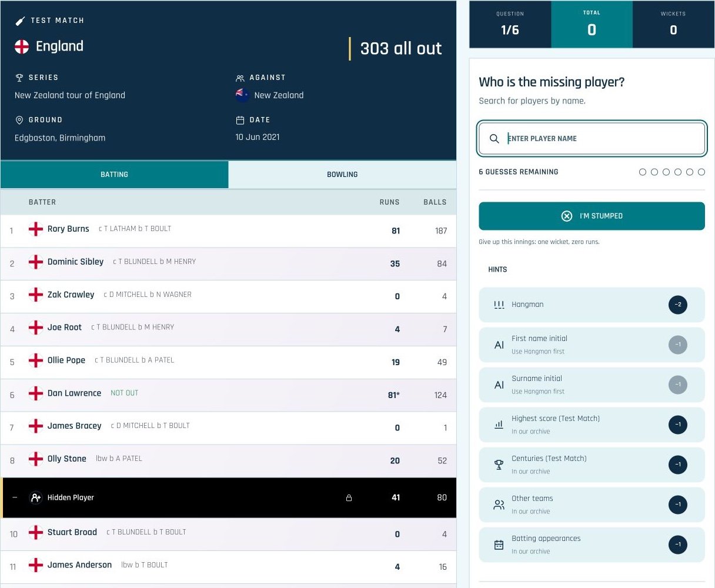
Task: Click the Centuries trophy icon
Action: [499, 465]
